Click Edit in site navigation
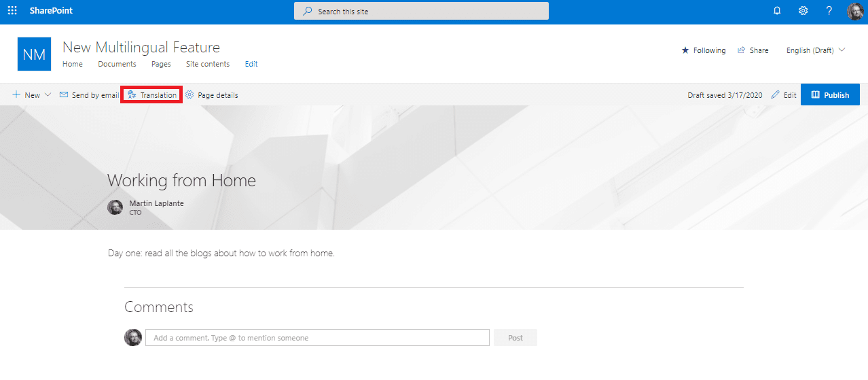868x380 pixels. (251, 64)
